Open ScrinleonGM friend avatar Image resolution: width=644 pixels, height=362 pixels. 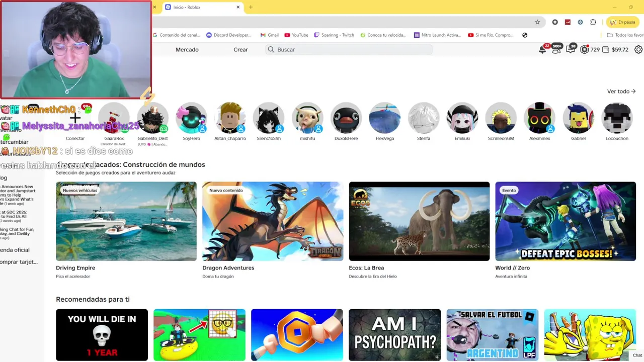501,119
